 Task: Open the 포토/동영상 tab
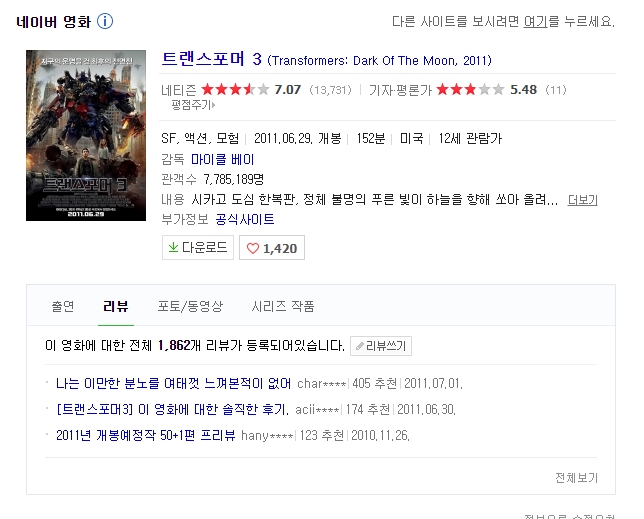(x=190, y=306)
